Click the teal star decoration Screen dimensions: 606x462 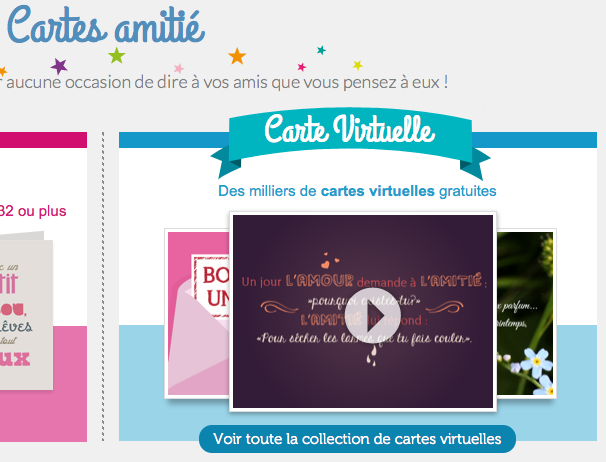(321, 50)
